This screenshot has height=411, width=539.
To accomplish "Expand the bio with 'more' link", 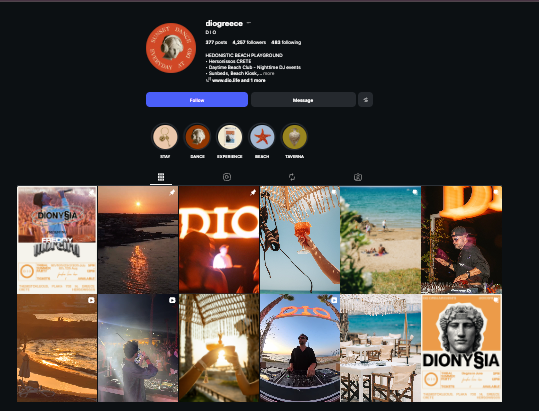I will [268, 73].
